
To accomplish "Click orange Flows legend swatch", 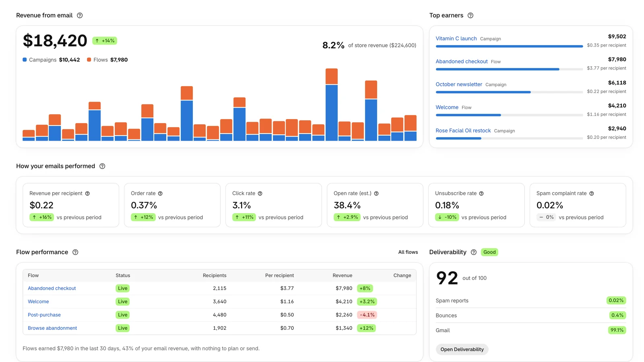I will pyautogui.click(x=89, y=60).
